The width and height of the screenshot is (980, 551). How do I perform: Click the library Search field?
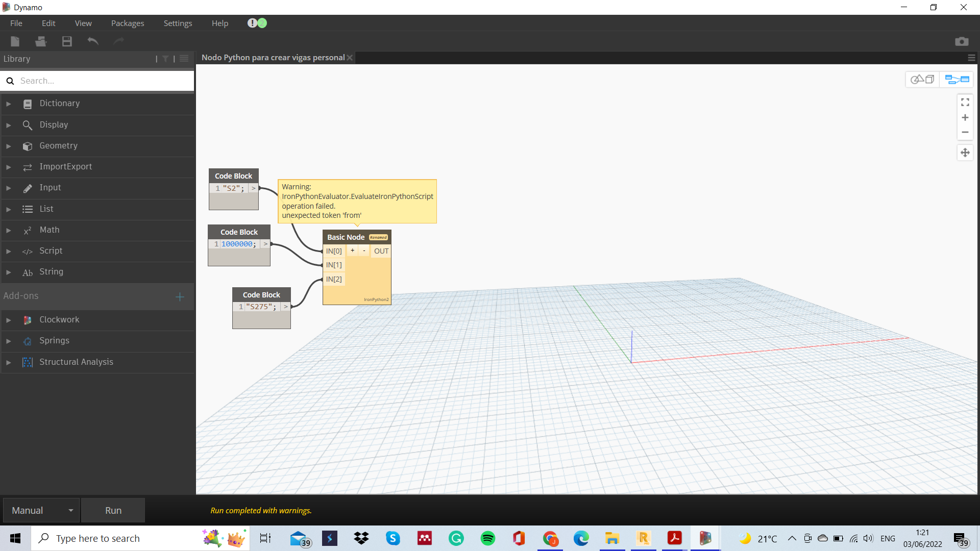pos(102,81)
